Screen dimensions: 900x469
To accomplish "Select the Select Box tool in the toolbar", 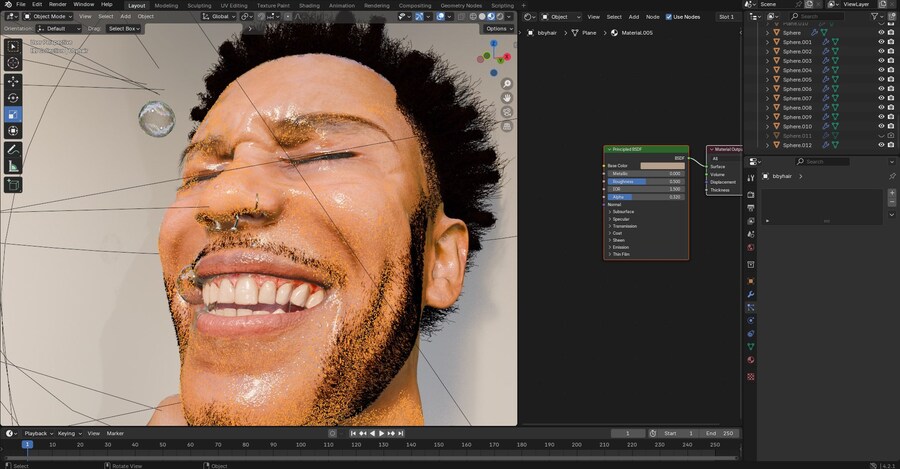I will (13, 46).
